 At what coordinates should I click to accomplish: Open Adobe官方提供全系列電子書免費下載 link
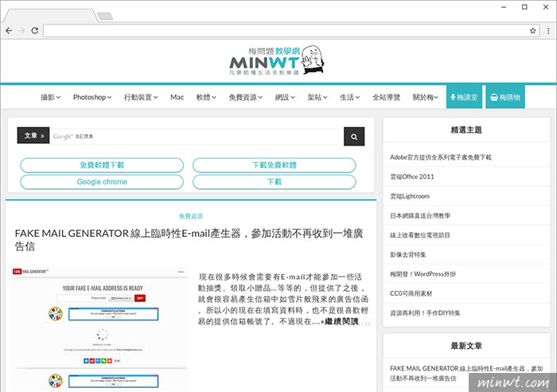click(x=441, y=157)
